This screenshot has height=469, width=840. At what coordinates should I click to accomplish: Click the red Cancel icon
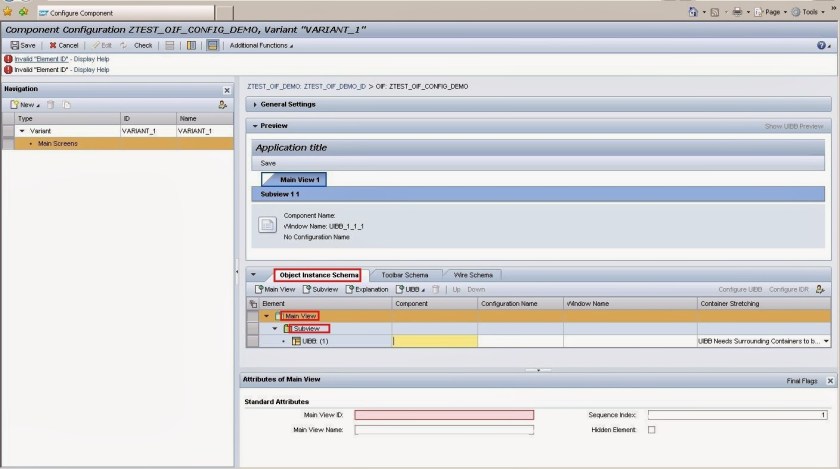(x=53, y=45)
